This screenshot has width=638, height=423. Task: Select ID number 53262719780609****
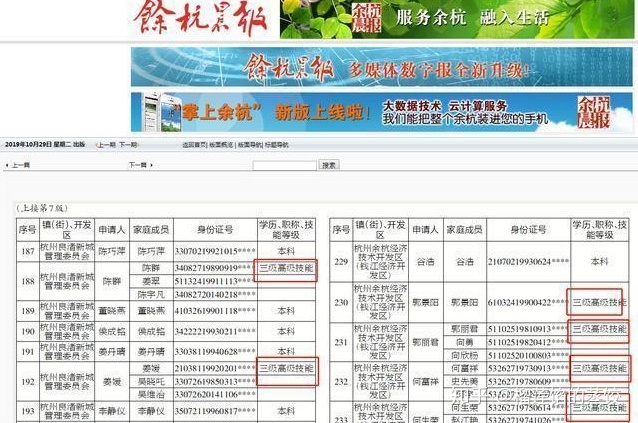point(528,382)
